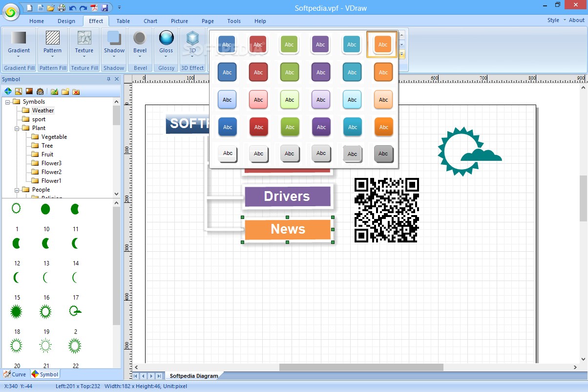Open the Style menu in title area
Image resolution: width=588 pixels, height=392 pixels.
[556, 20]
